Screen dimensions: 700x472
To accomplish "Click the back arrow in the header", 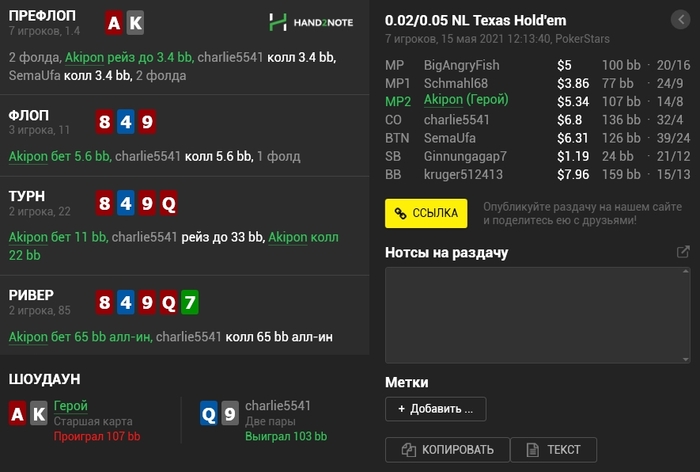I will (680, 20).
